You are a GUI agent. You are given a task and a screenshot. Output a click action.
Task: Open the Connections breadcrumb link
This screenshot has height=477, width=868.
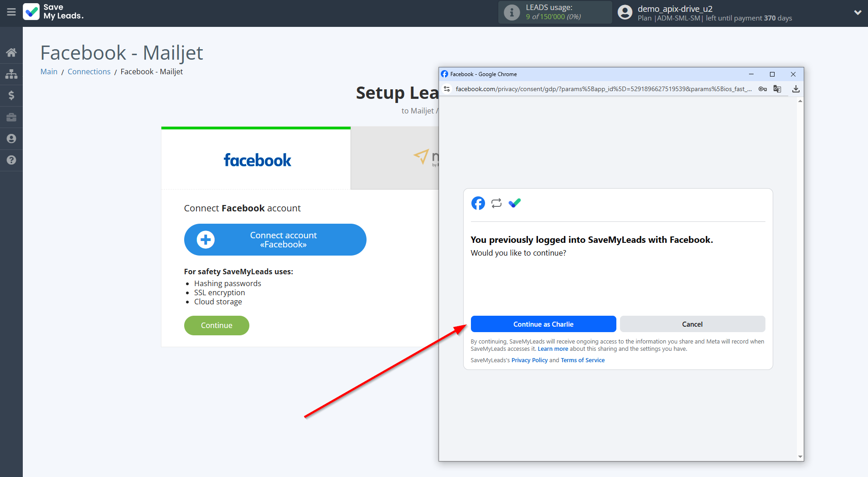coord(89,72)
